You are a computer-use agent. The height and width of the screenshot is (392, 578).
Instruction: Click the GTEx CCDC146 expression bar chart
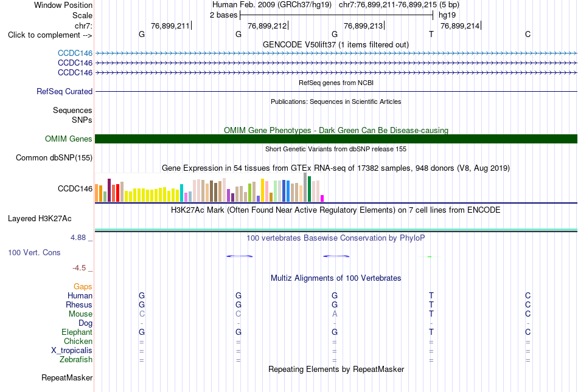tap(209, 188)
